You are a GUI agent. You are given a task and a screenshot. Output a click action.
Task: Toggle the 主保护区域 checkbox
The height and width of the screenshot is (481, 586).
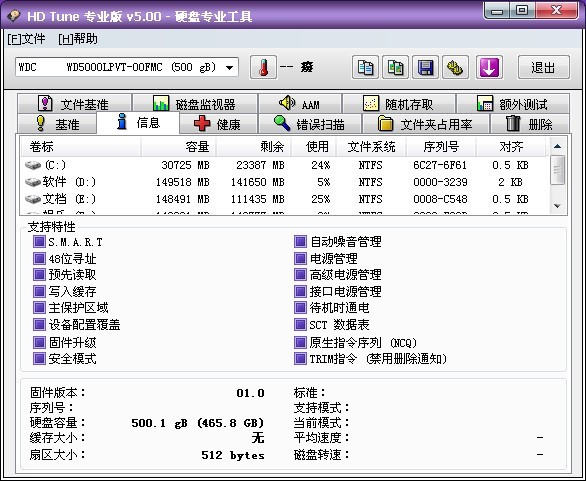pos(39,308)
